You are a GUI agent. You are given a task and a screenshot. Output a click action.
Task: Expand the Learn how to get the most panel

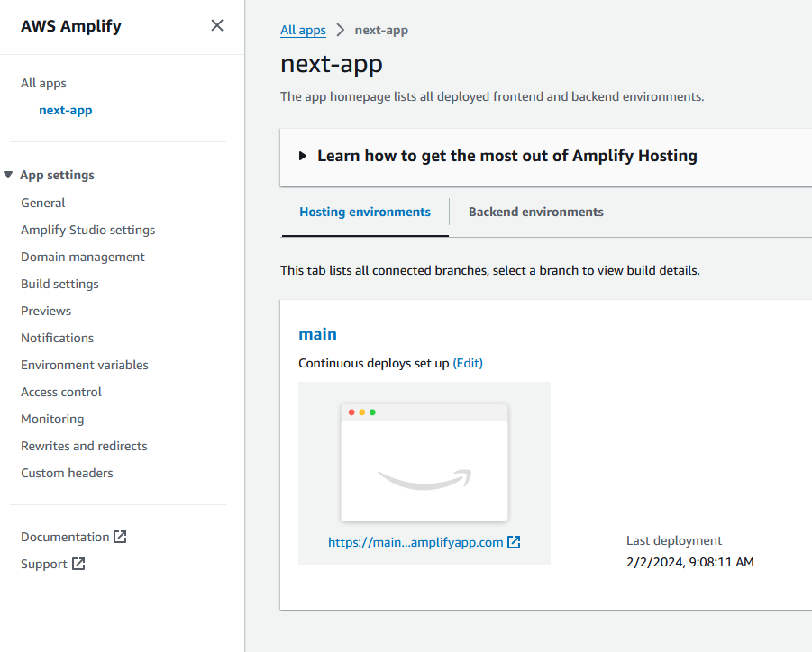click(303, 155)
